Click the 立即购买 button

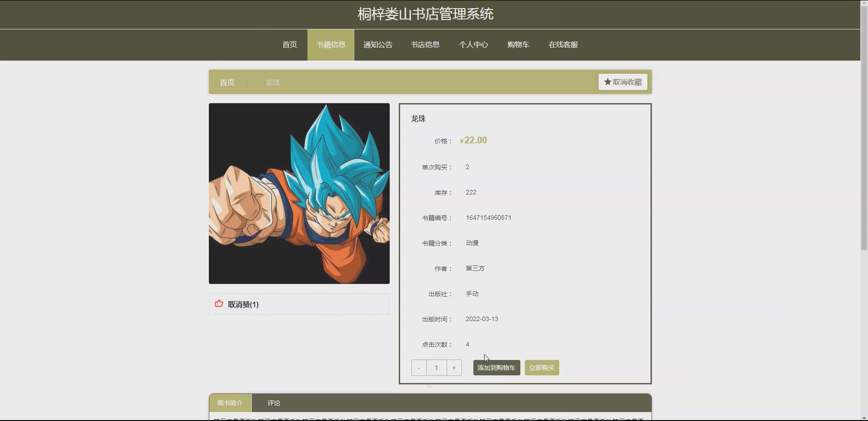(x=541, y=368)
